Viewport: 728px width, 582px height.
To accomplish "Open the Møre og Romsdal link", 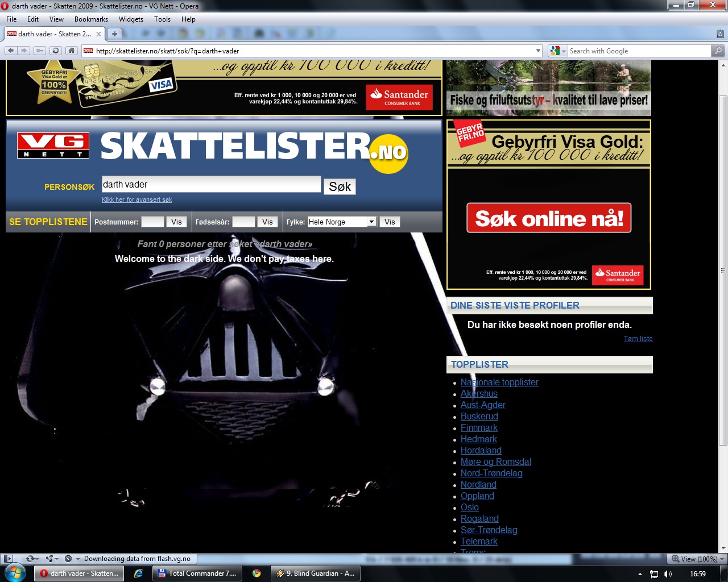I will click(x=496, y=462).
